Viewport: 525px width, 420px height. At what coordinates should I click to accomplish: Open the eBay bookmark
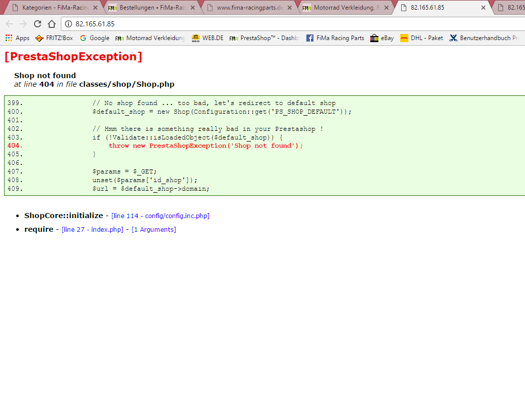[x=382, y=38]
